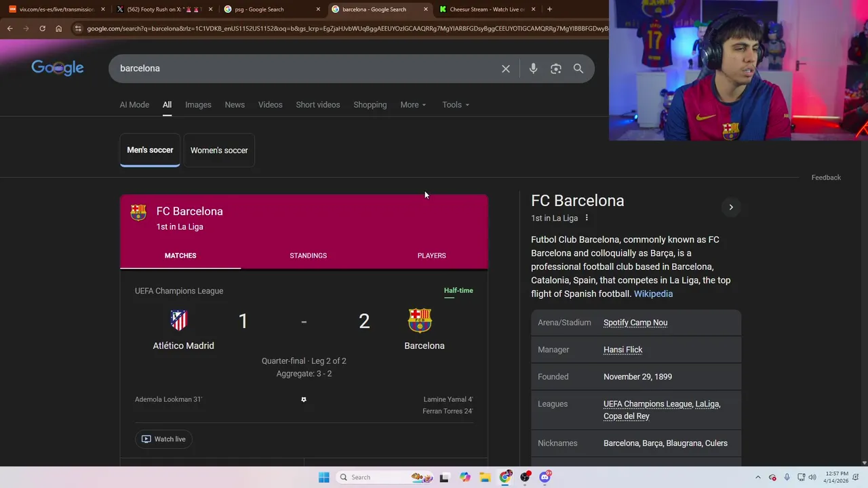Switch to Images results
The width and height of the screenshot is (868, 488).
pos(198,104)
